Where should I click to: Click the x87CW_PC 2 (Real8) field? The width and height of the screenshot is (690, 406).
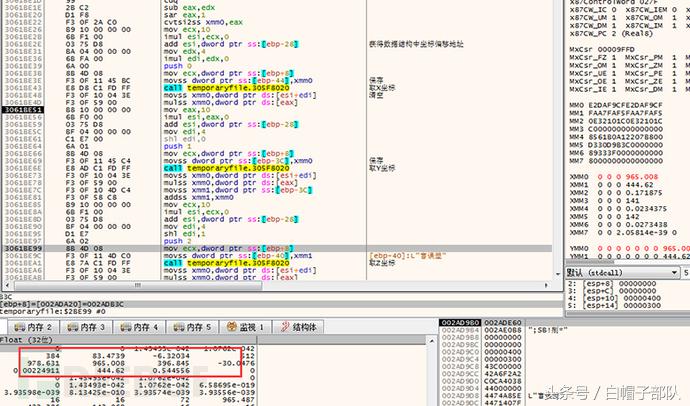pos(611,34)
